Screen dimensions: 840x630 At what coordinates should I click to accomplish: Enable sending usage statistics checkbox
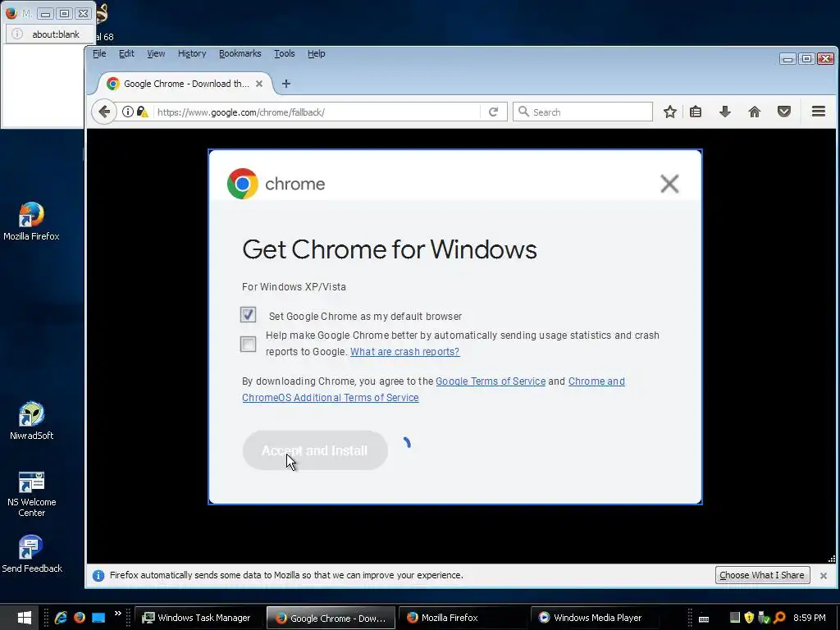[248, 344]
